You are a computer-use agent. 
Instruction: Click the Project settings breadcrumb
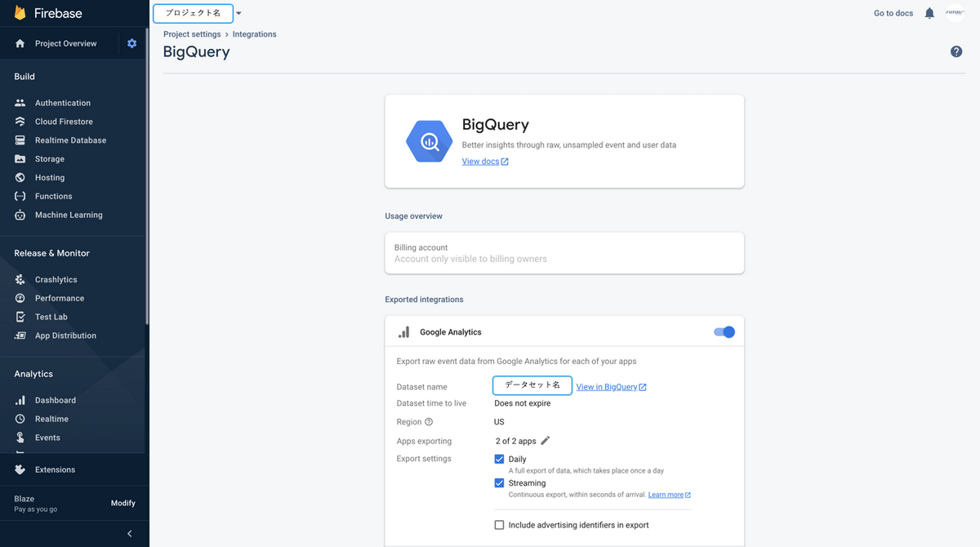pos(192,34)
